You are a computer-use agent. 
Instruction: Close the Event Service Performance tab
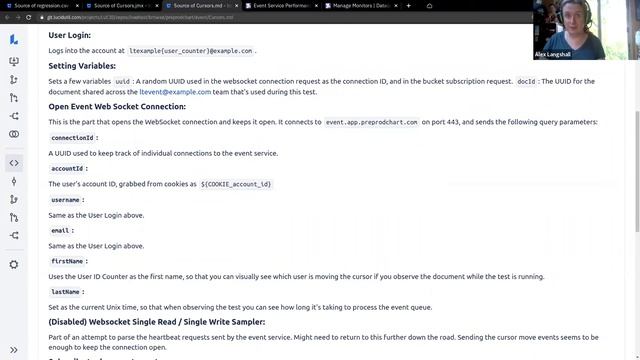point(316,6)
